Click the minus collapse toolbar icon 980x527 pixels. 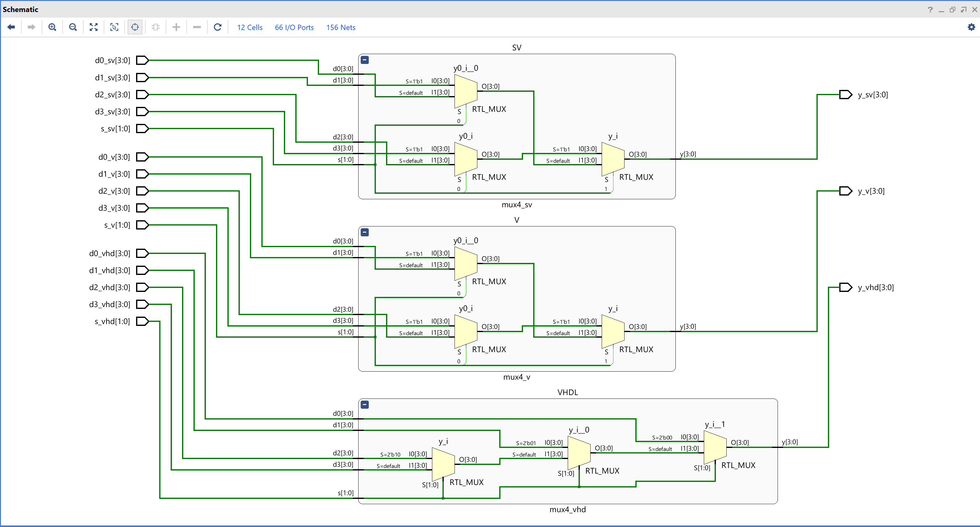197,27
